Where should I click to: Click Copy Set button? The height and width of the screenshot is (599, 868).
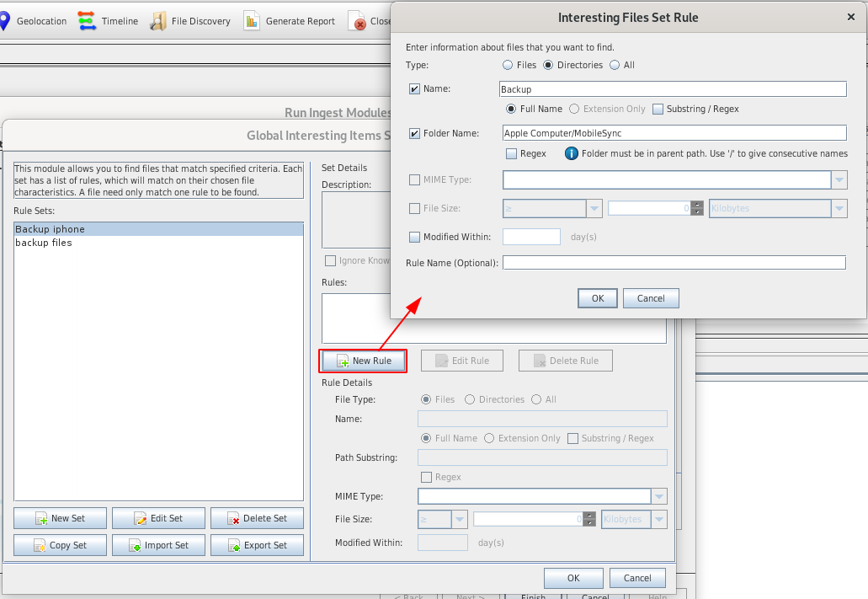click(x=61, y=545)
